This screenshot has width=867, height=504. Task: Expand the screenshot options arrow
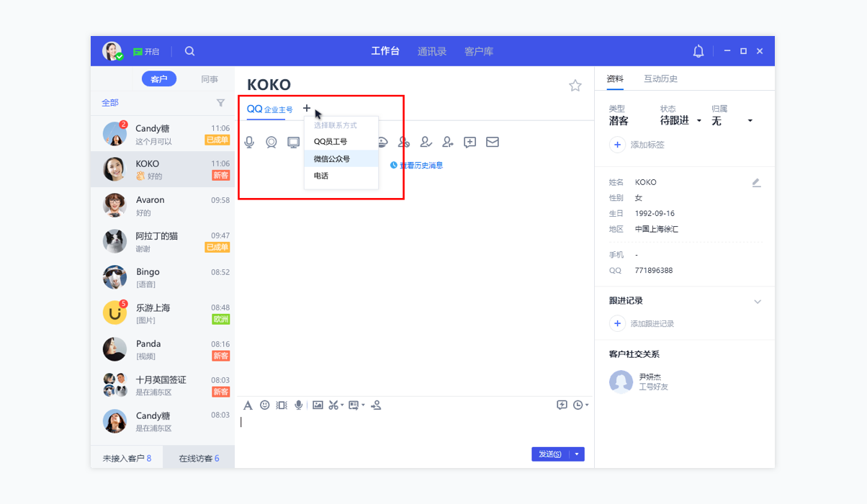(342, 405)
